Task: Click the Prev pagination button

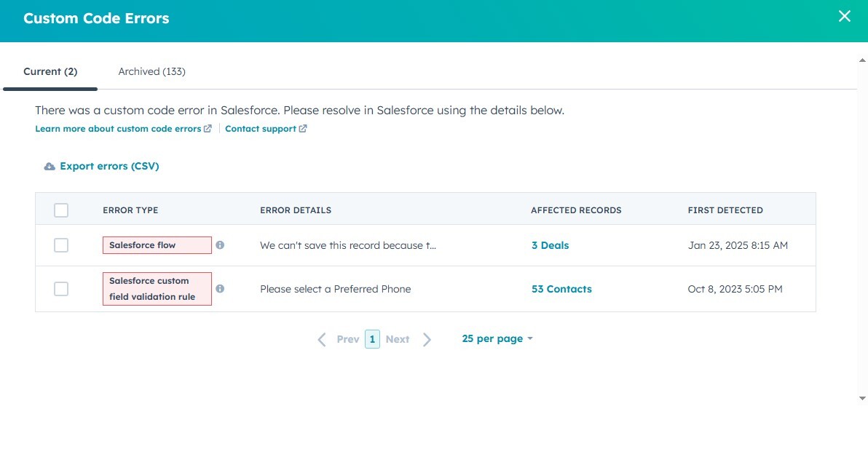Action: tap(347, 339)
